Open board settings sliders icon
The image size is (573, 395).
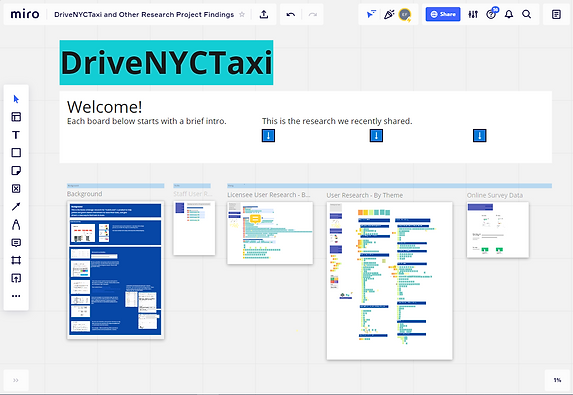473,14
